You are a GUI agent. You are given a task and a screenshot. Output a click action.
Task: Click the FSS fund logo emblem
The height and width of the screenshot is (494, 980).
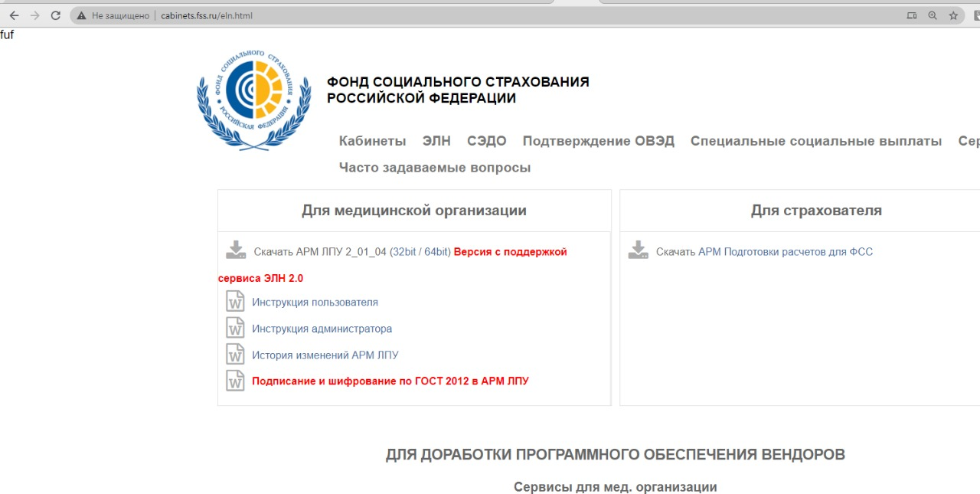tap(254, 100)
